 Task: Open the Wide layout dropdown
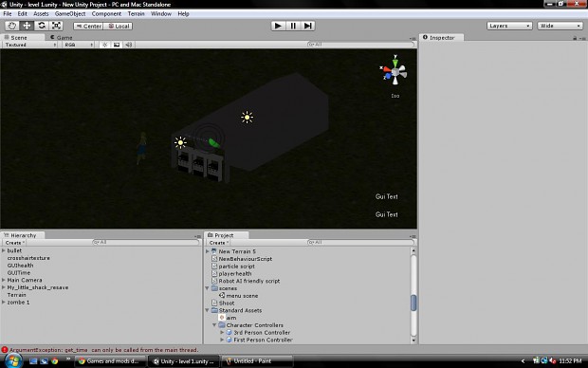click(x=560, y=26)
